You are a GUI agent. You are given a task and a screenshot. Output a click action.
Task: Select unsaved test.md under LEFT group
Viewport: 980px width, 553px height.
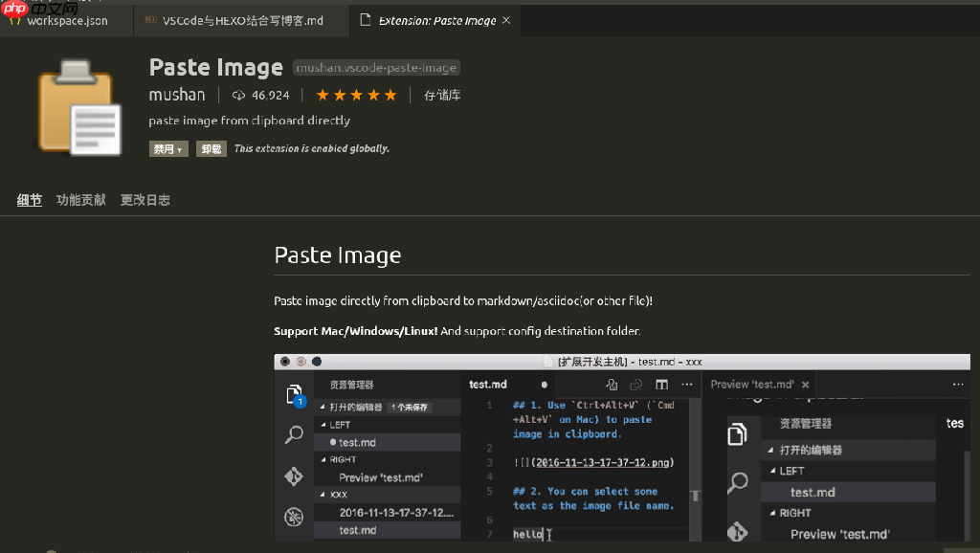click(387, 442)
